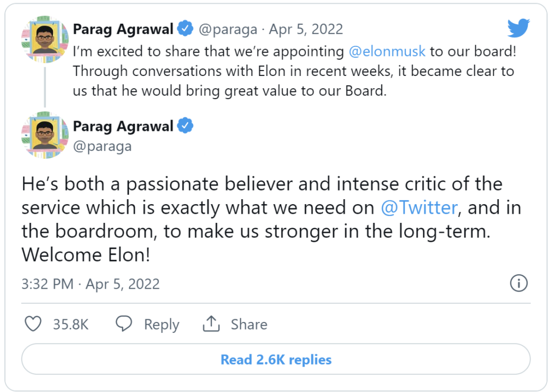
Task: Click the Reply text label
Action: [162, 325]
